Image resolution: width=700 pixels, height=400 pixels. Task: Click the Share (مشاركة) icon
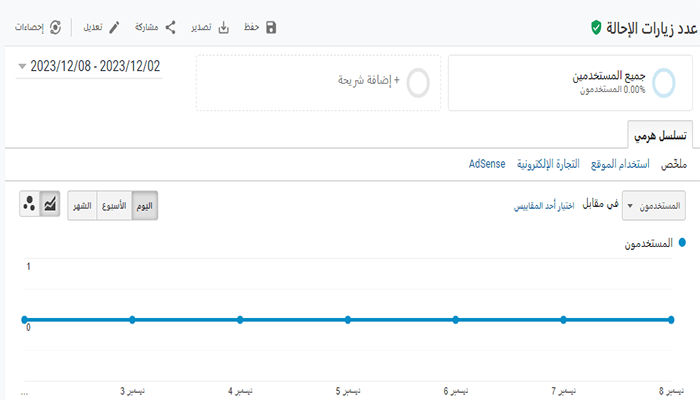pyautogui.click(x=171, y=27)
